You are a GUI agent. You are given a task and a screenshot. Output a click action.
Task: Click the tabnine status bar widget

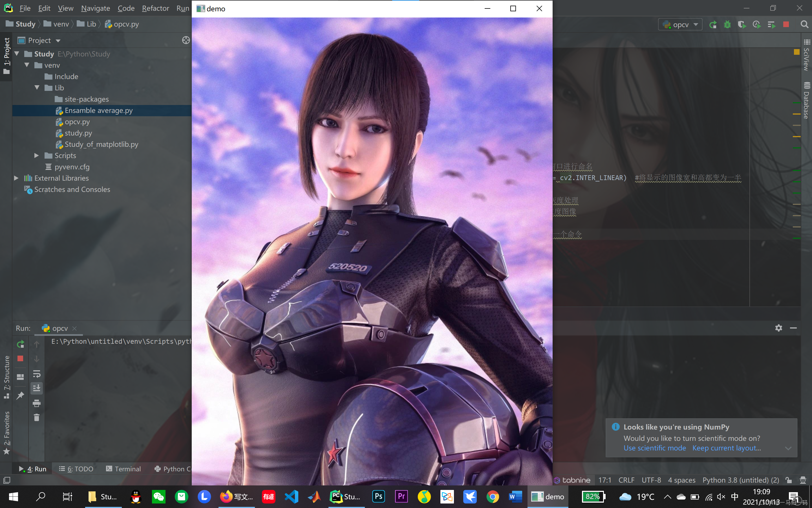pos(572,480)
